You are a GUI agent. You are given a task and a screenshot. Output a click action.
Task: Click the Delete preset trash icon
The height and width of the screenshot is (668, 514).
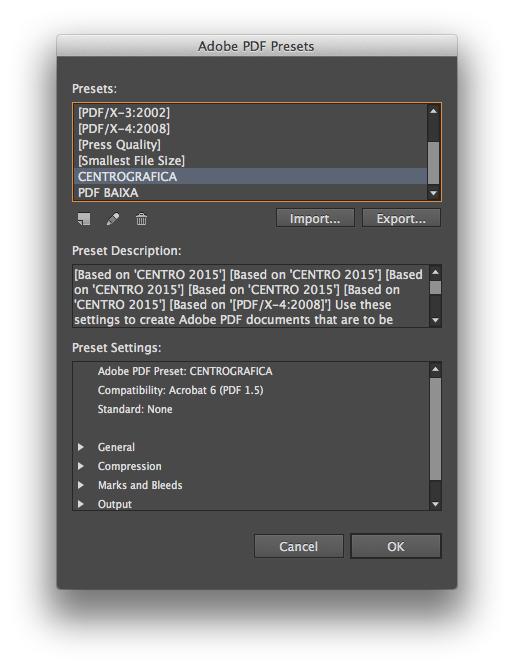point(141,219)
